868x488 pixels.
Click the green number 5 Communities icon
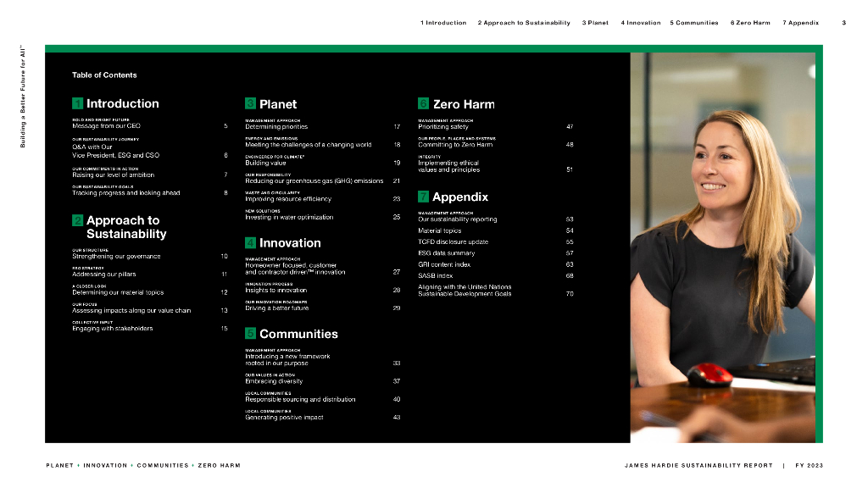250,333
